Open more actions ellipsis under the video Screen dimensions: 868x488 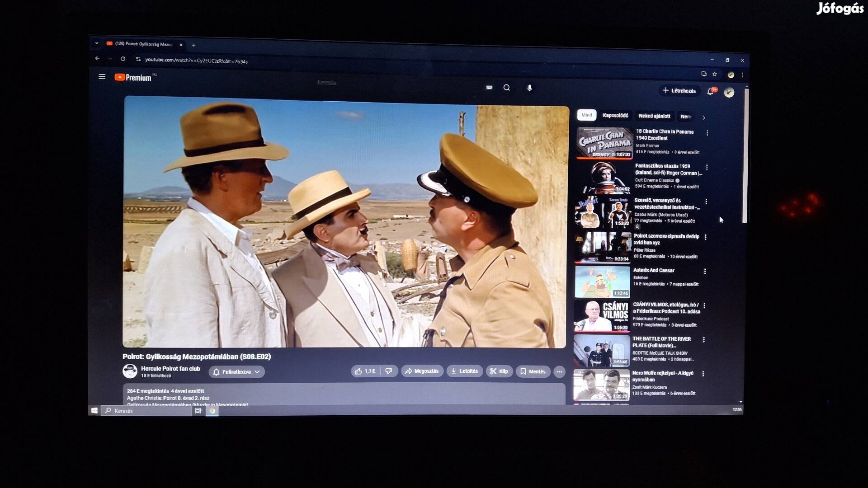tap(559, 372)
